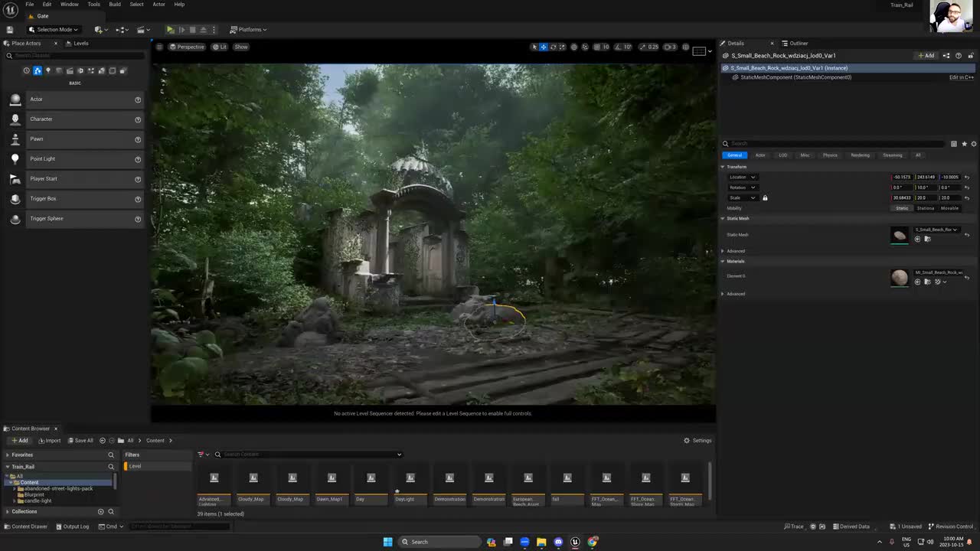Viewport: 980px width, 551px height.
Task: Toggle grid snapping for translation
Action: click(x=596, y=47)
